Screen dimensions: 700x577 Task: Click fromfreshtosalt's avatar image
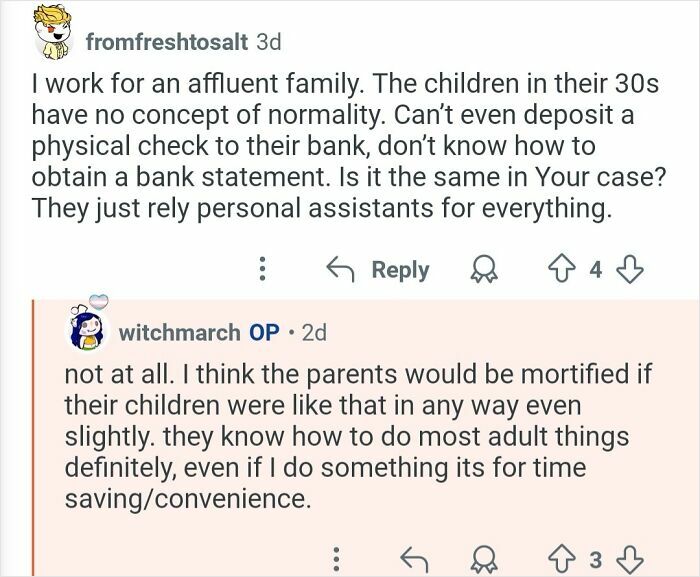pyautogui.click(x=53, y=32)
